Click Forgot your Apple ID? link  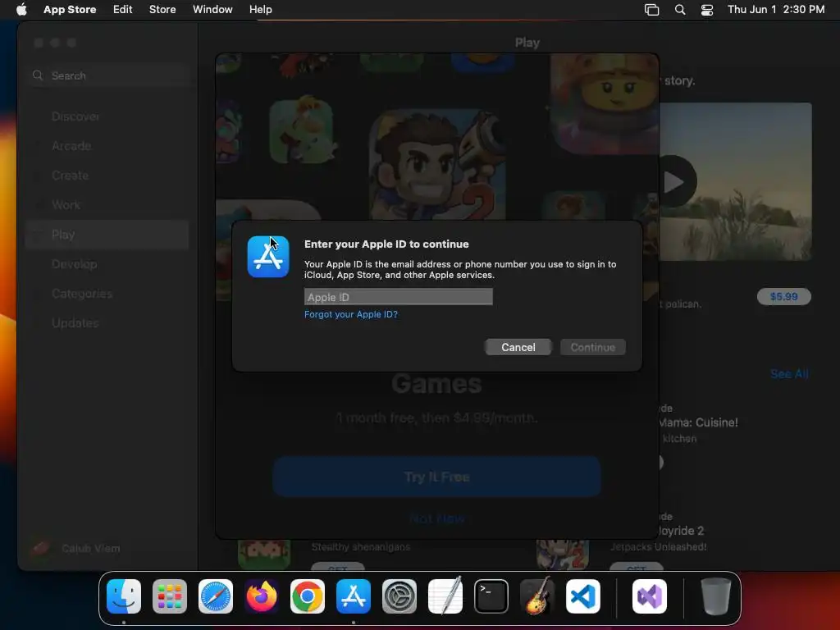tap(351, 314)
